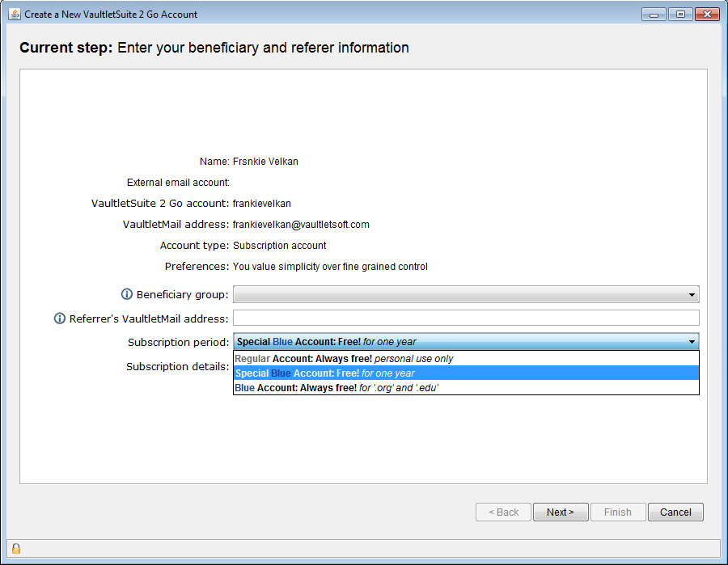The image size is (728, 565).
Task: Click the Current step heading text
Action: tap(214, 48)
